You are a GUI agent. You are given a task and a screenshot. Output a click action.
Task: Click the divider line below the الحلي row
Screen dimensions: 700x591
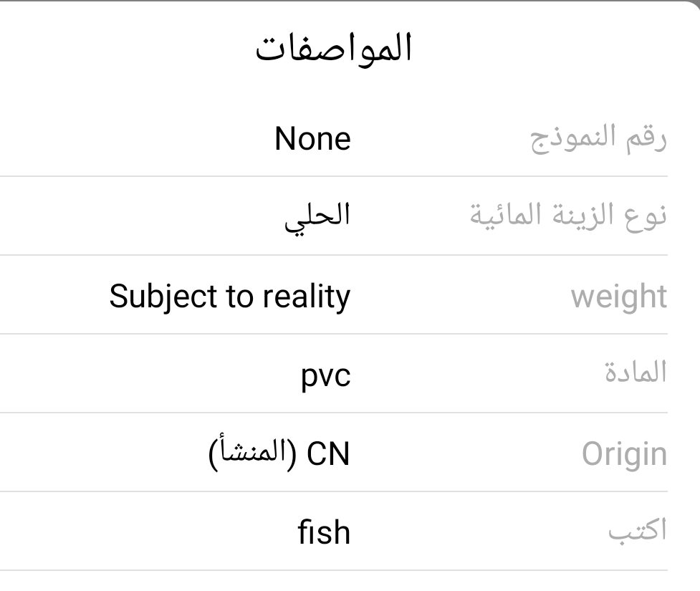coord(334,255)
